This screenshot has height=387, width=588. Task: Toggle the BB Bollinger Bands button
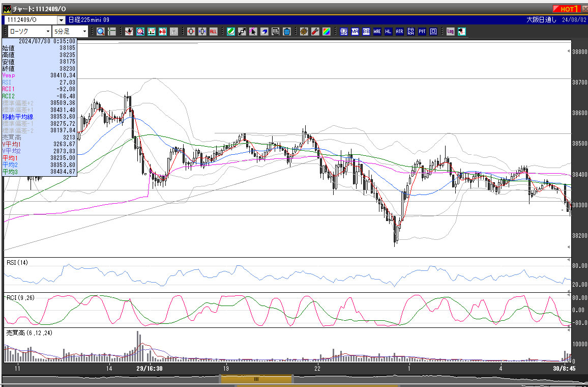[x=366, y=32]
